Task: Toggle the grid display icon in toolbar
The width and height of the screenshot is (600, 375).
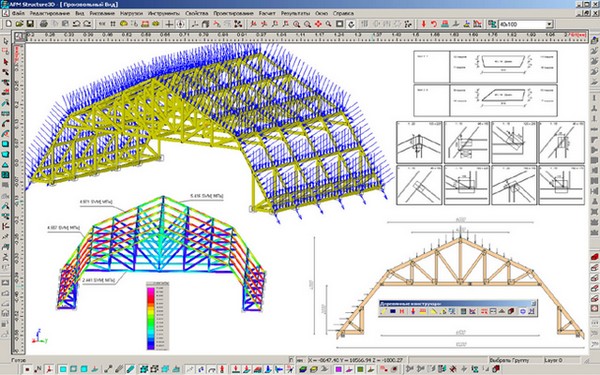Action: coord(113,24)
